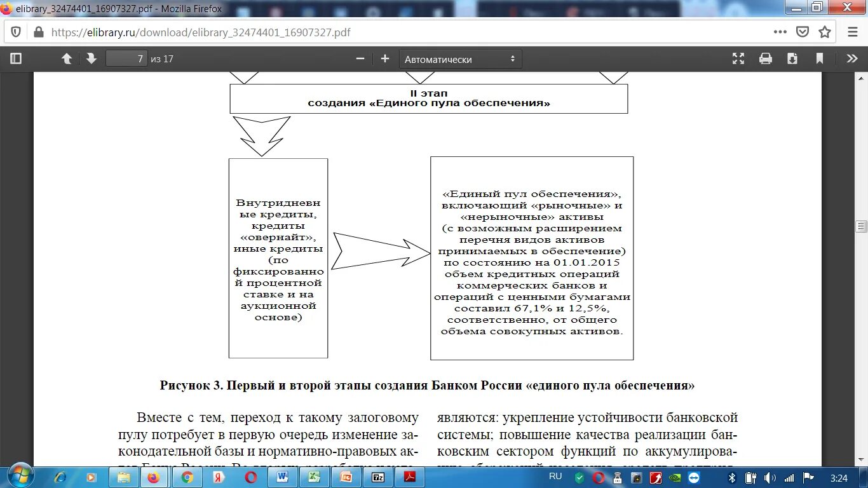868x488 pixels.
Task: Open Google Chrome from taskbar
Action: click(187, 477)
